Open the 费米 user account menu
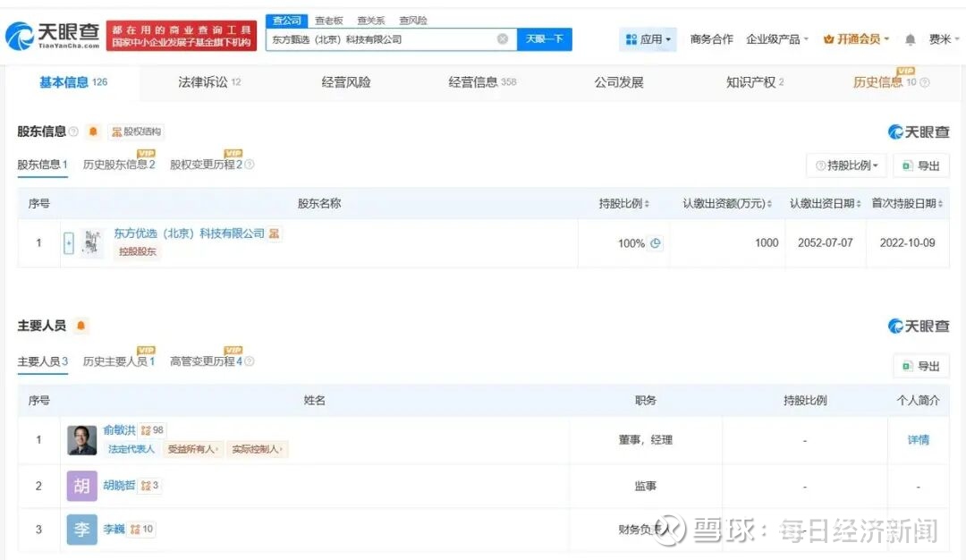The width and height of the screenshot is (966, 560). (944, 39)
